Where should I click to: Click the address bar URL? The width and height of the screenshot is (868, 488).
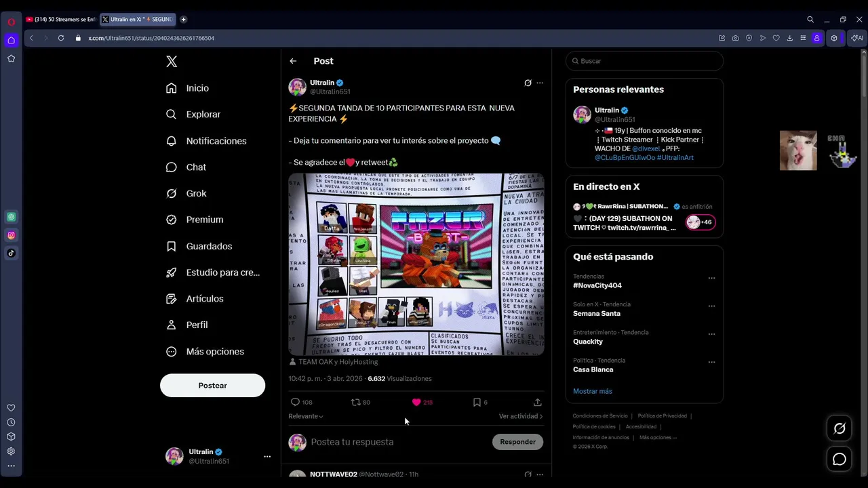click(151, 38)
